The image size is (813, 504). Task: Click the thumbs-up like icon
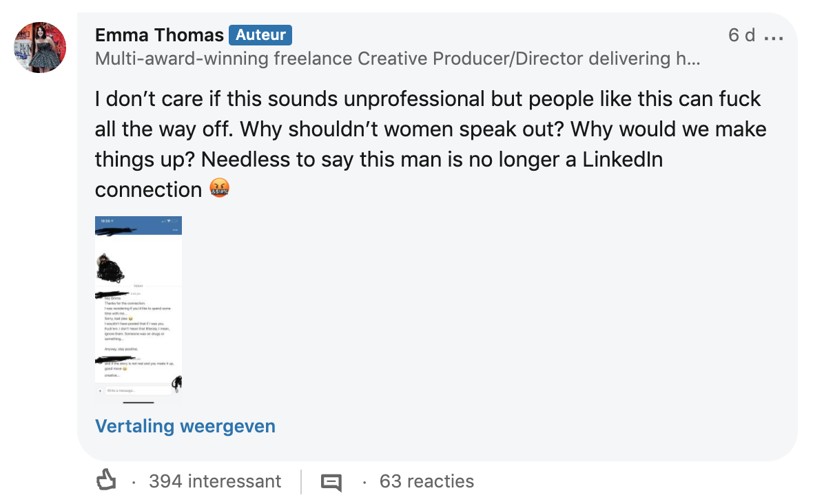pyautogui.click(x=105, y=481)
